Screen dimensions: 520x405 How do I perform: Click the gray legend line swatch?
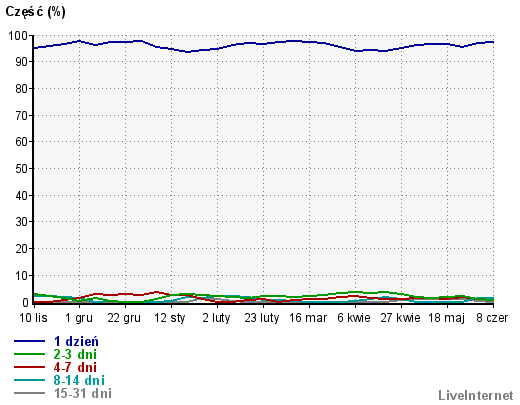pos(29,393)
